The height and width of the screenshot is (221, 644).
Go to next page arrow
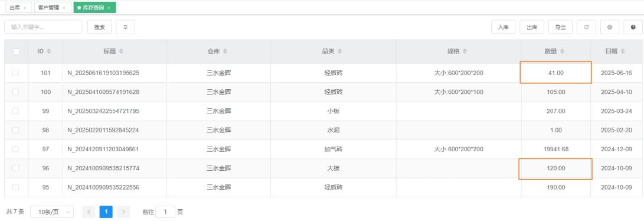(x=123, y=212)
